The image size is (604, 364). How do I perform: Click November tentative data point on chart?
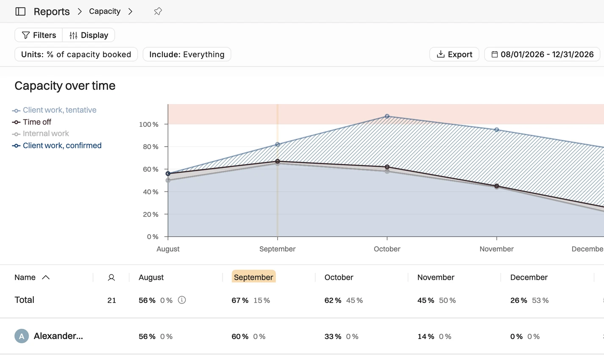tap(497, 130)
